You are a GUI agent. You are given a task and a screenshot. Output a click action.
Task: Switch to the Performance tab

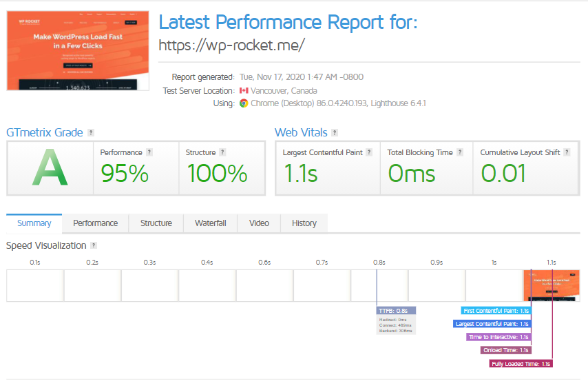(95, 223)
